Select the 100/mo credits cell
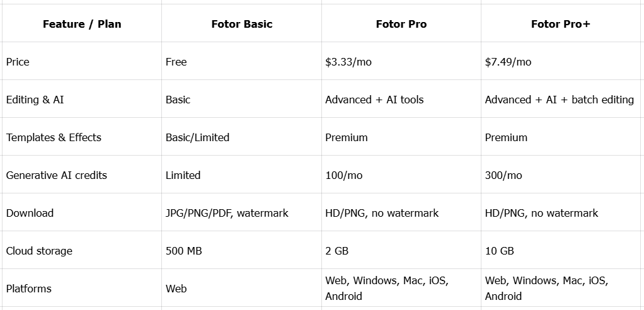Screen dimensions: 644x310 coord(344,175)
